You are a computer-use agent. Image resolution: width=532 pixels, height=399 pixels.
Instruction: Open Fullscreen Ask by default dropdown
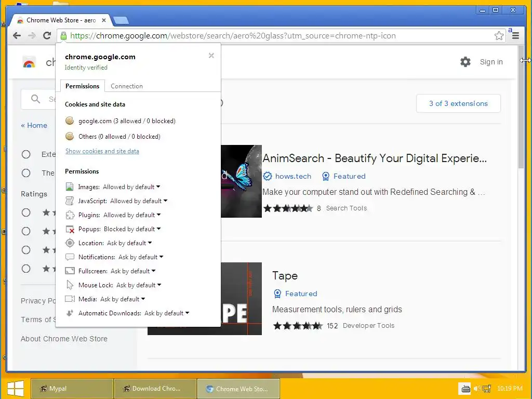pos(133,271)
